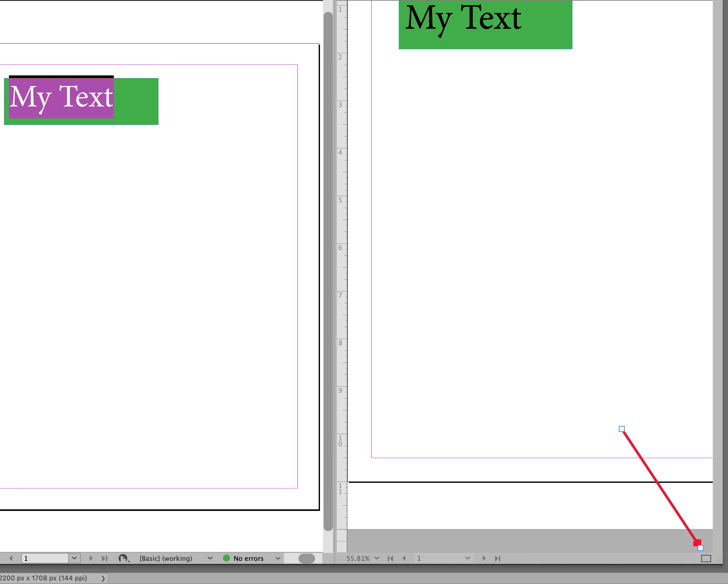Go to next page in right window
Screen dimensions: 728x584
coord(484,558)
